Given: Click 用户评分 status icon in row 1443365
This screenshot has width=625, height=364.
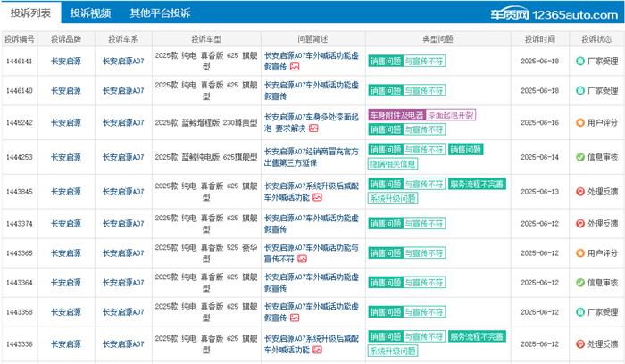Looking at the screenshot, I should click(580, 252).
